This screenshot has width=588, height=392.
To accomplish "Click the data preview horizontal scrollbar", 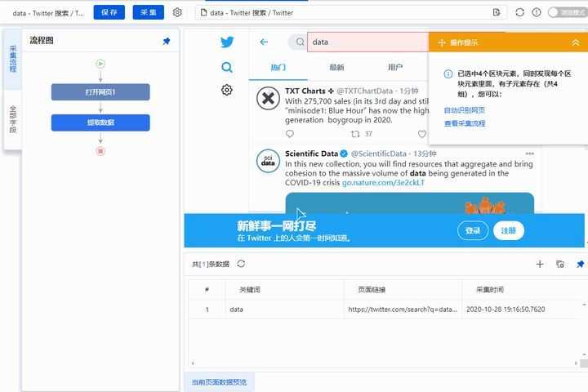I will click(385, 363).
